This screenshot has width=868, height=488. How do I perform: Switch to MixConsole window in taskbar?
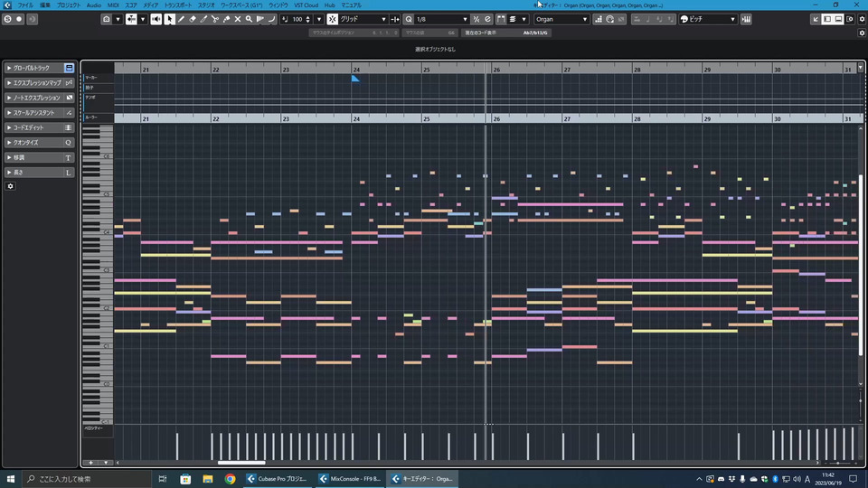point(350,479)
